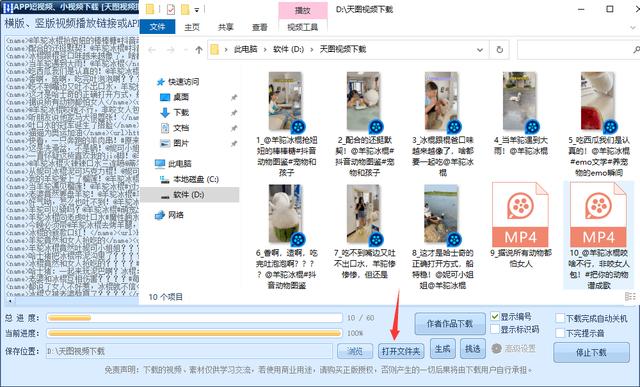
Task: Select 软件 (D:) drive in the sidebar
Action: pyautogui.click(x=189, y=195)
